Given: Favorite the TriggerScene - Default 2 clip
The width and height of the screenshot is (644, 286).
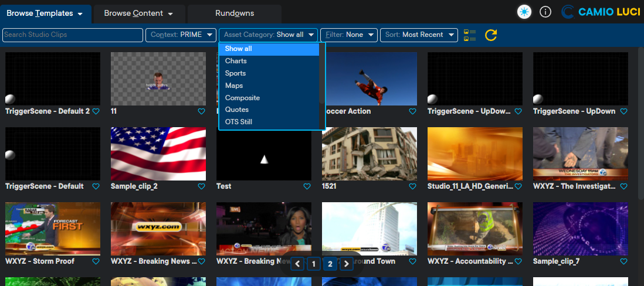Looking at the screenshot, I should click(x=96, y=111).
